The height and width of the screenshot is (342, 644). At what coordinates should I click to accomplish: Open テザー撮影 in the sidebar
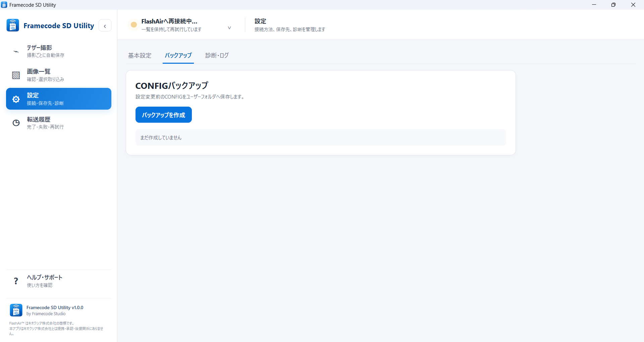pyautogui.click(x=59, y=51)
